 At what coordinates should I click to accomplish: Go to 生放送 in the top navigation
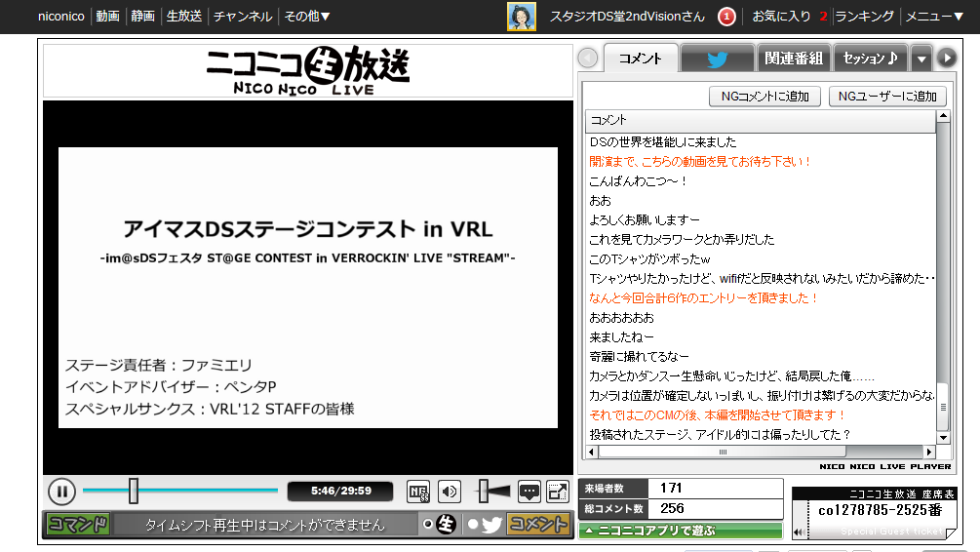pos(183,17)
